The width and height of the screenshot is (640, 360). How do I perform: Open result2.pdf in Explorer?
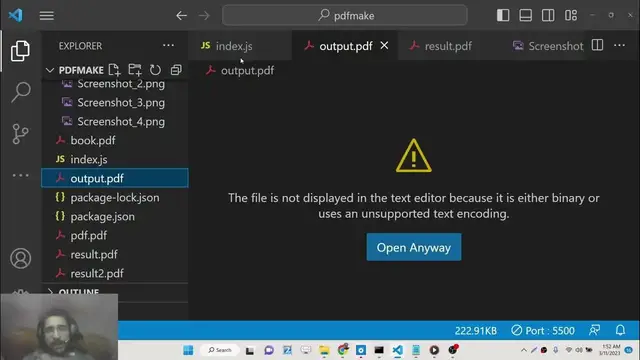pyautogui.click(x=115, y=273)
